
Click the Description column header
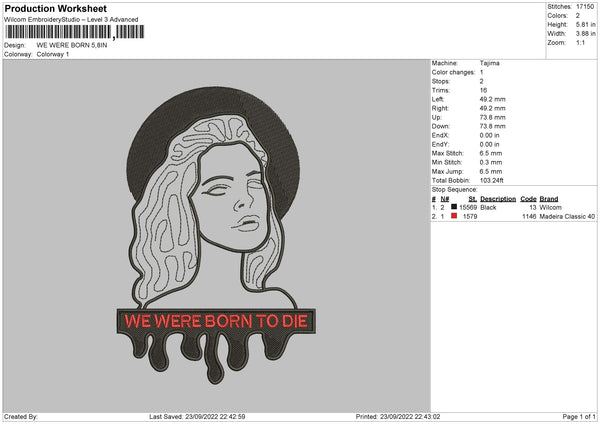[498, 199]
